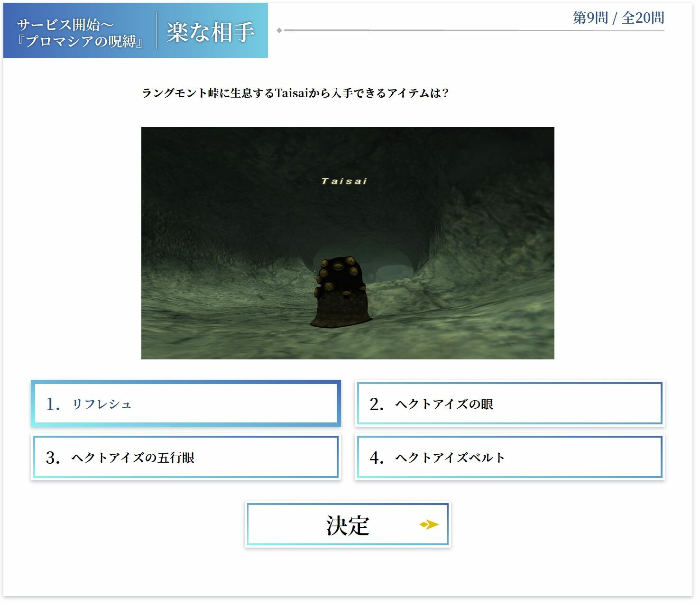Image resolution: width=700 pixels, height=605 pixels.
Task: Click the question text about ラングモント峠
Action: click(295, 93)
